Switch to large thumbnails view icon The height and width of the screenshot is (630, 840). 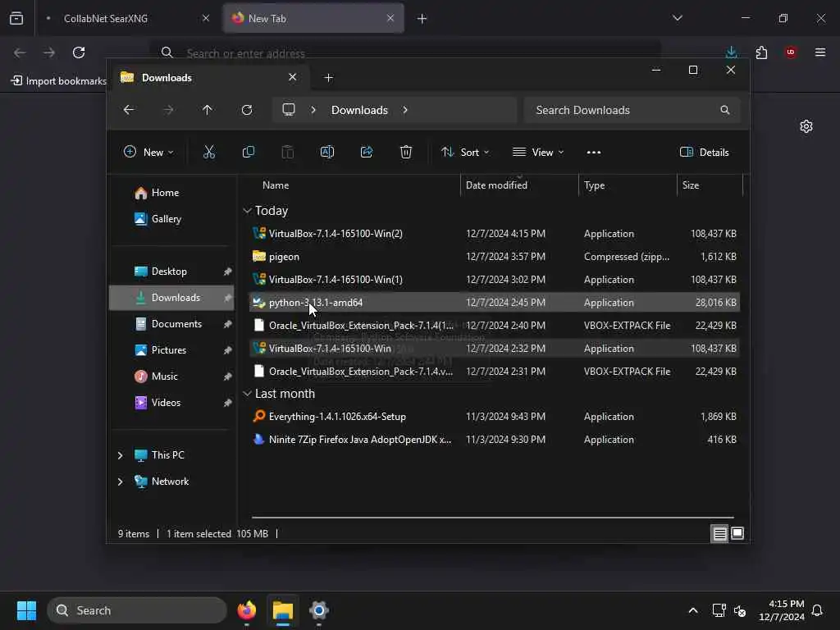point(737,533)
